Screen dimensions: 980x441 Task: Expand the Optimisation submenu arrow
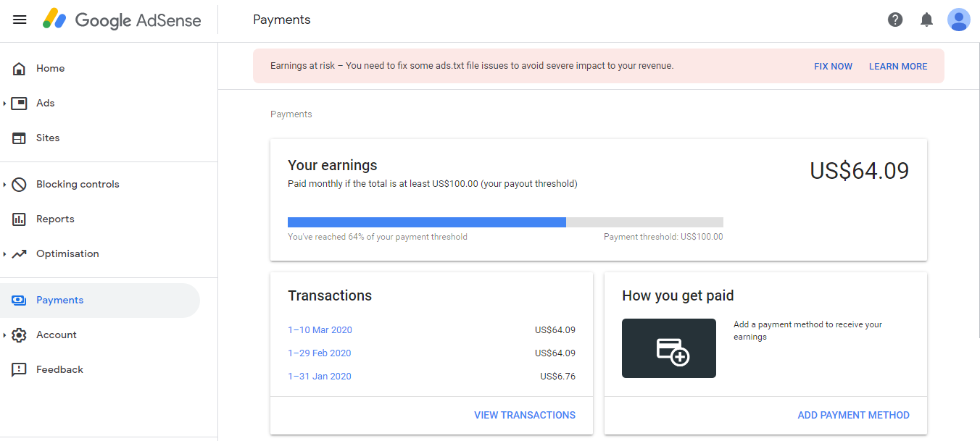[4, 254]
